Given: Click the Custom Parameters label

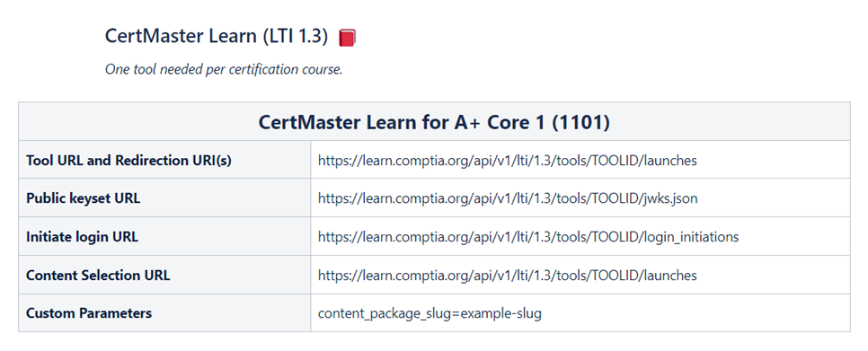Looking at the screenshot, I should pyautogui.click(x=89, y=313).
